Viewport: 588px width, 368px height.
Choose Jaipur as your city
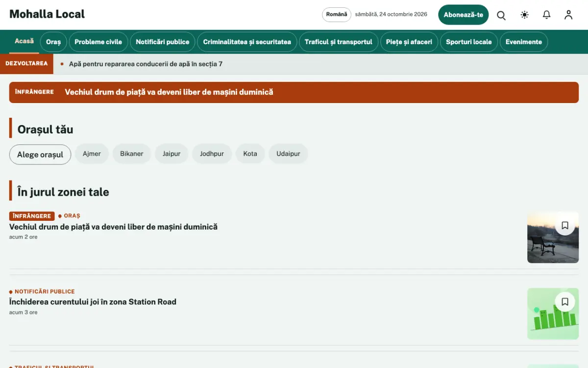(x=171, y=154)
